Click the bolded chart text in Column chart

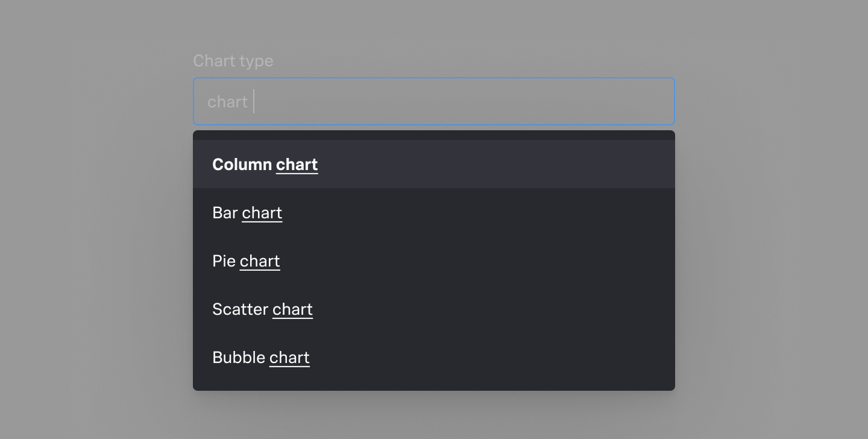(297, 164)
